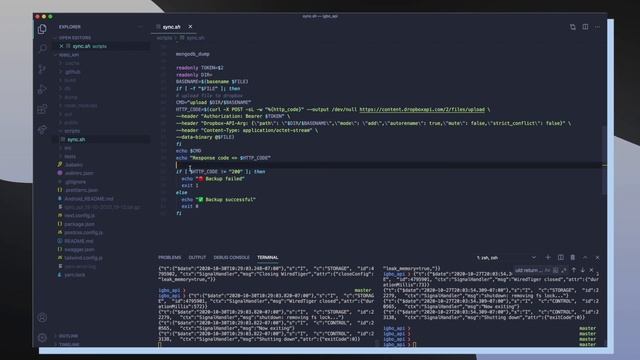The image size is (640, 360).
Task: Switch to the OUTPUT panel tab
Action: [x=197, y=258]
